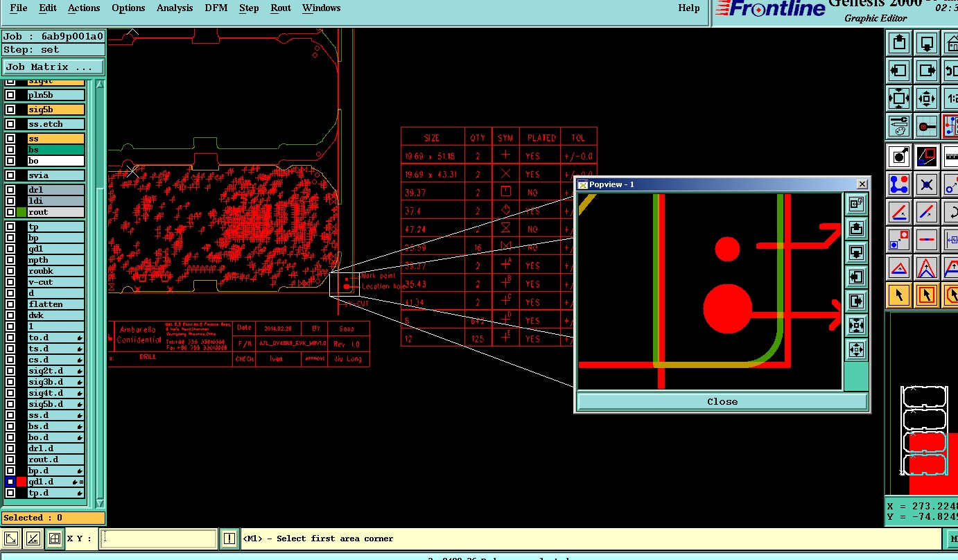Click the red color swatch of gd1.d layer

(21, 482)
